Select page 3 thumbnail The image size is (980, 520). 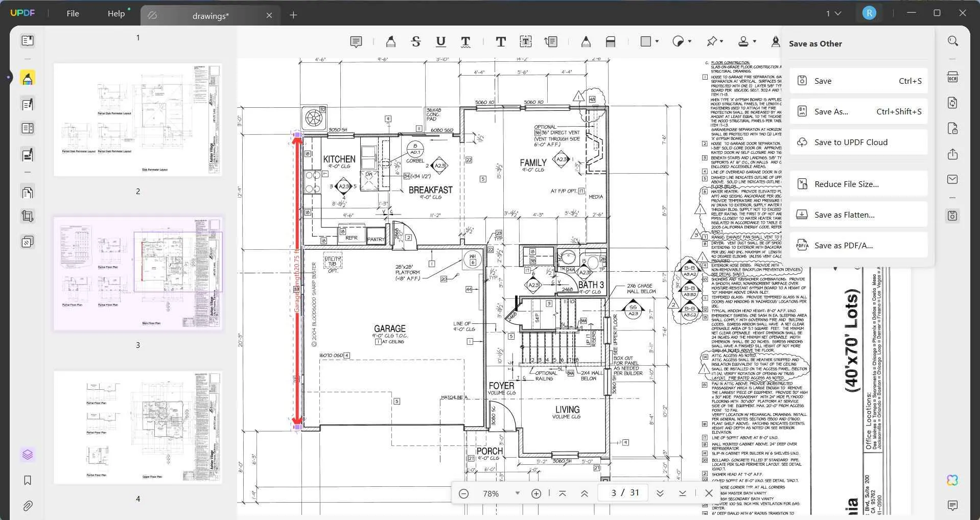(x=138, y=273)
